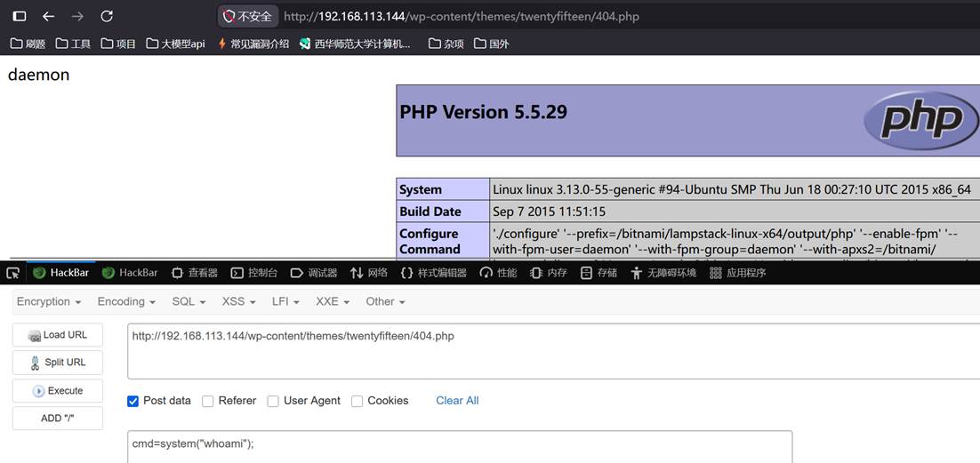This screenshot has height=463, width=980.
Task: Click the Load URL button
Action: [58, 335]
